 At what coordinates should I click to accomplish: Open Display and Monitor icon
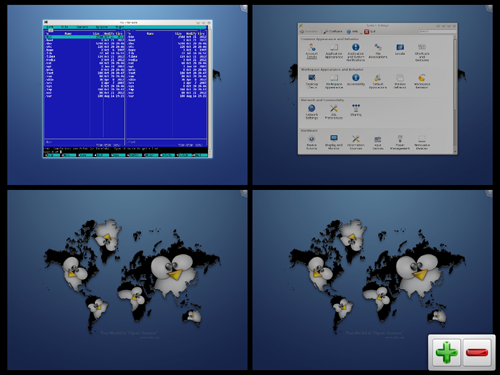point(334,142)
